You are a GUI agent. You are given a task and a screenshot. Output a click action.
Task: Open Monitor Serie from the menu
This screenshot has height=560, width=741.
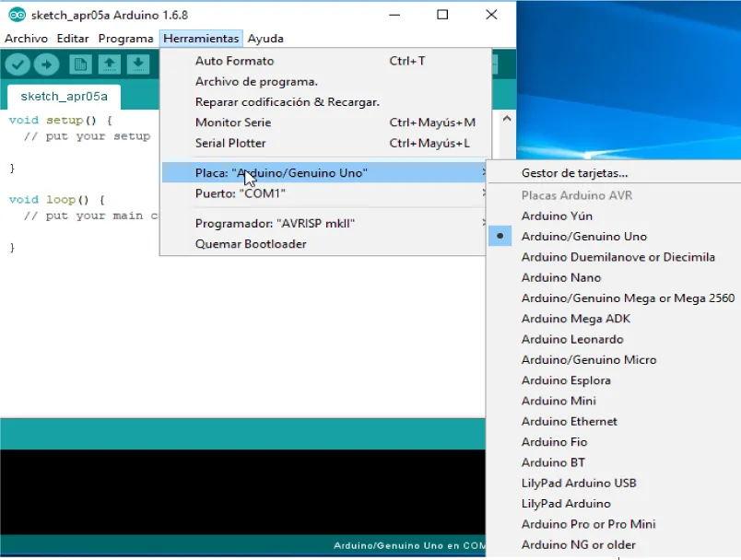point(233,122)
